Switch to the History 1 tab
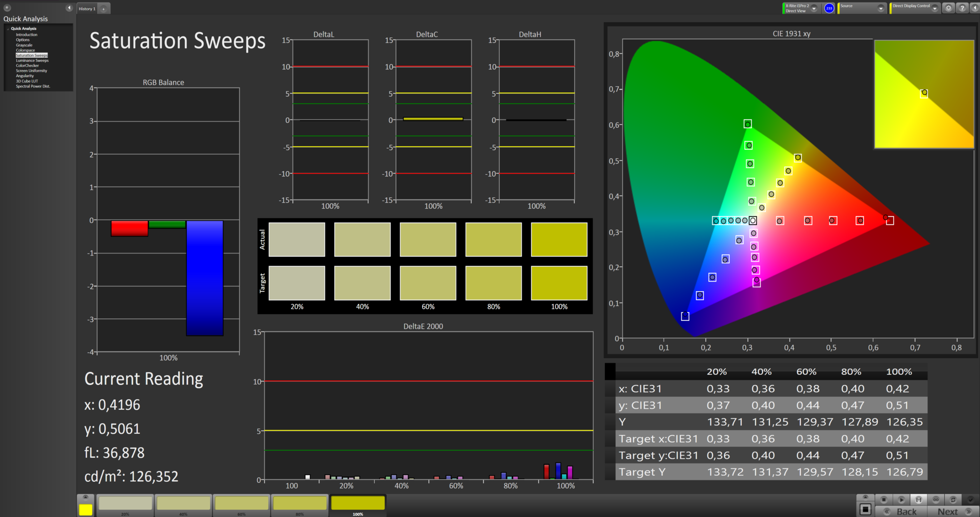Screen dimensions: 980x517 click(x=87, y=9)
